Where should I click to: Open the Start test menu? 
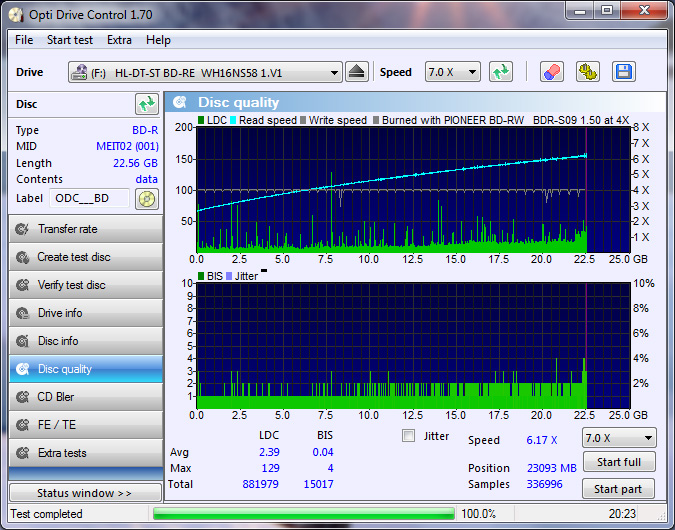(70, 40)
